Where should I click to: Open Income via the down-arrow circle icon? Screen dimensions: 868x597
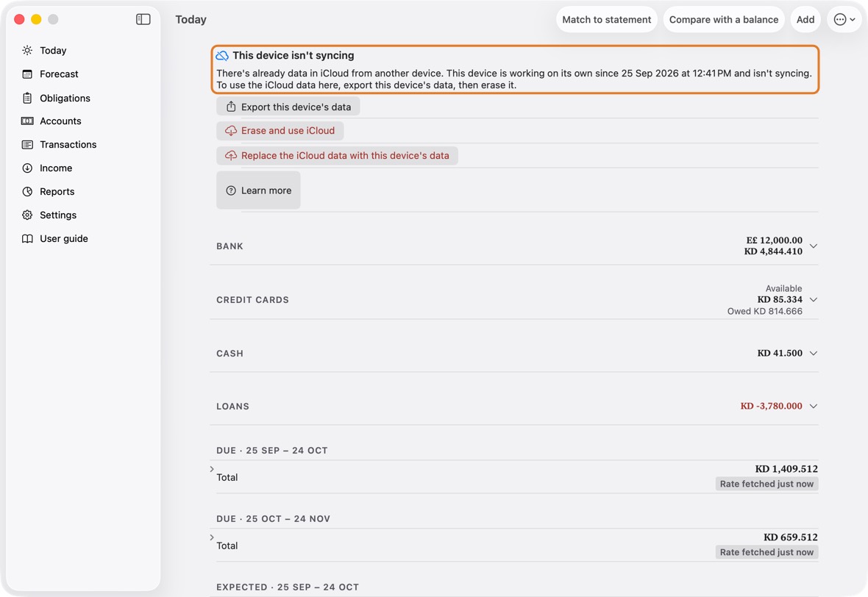tap(27, 168)
